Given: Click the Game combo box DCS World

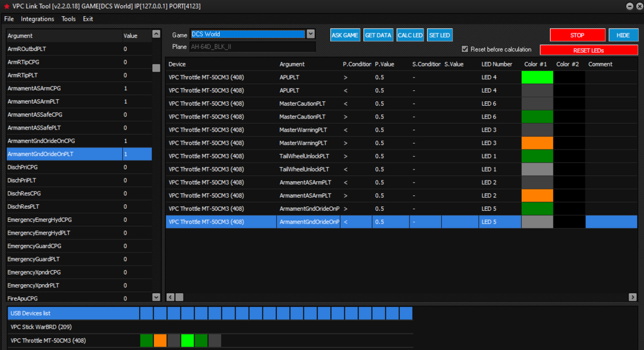Looking at the screenshot, I should [x=248, y=34].
